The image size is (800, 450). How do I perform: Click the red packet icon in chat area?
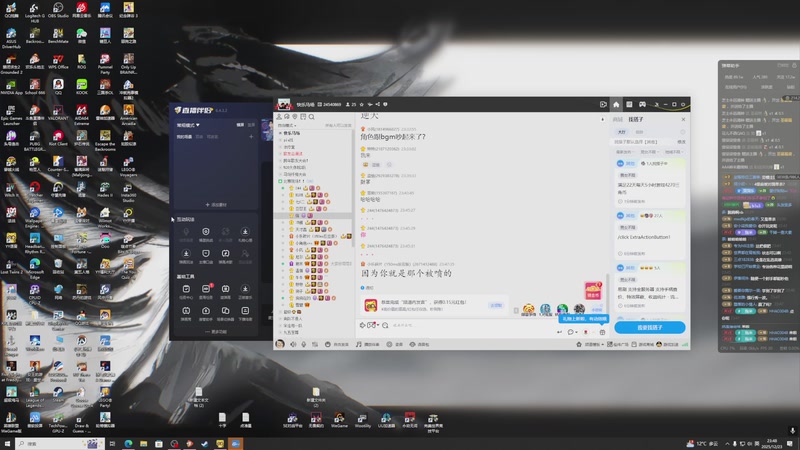[593, 291]
